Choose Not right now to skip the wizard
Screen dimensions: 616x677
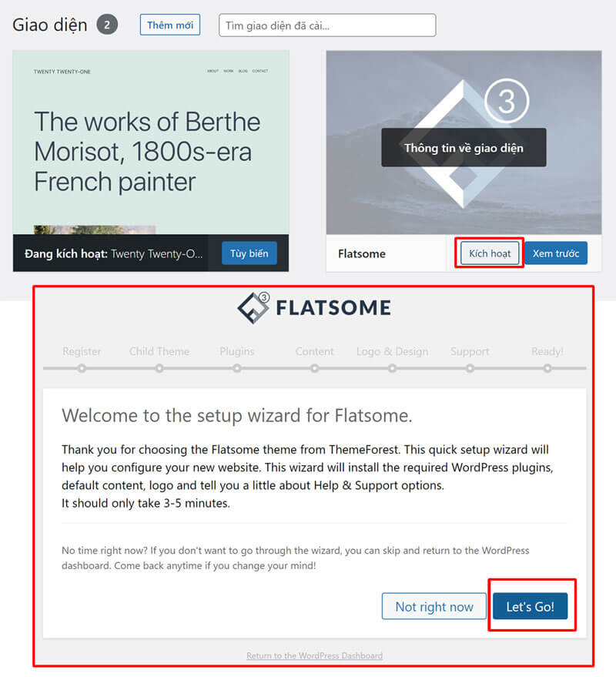click(x=434, y=606)
